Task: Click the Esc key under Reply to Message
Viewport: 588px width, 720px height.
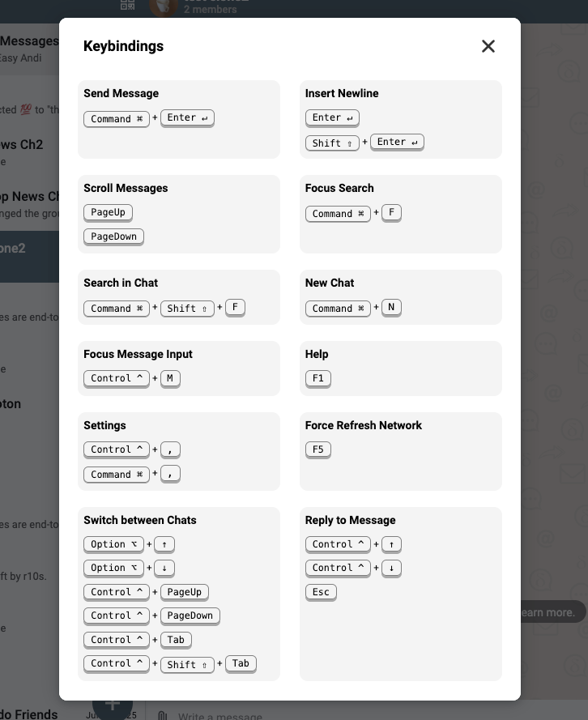Action: click(x=321, y=592)
